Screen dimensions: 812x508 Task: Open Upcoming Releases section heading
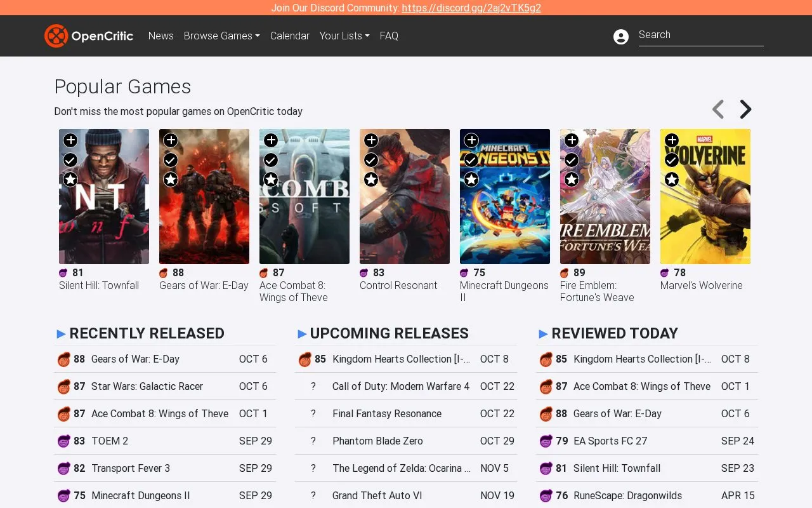(x=389, y=333)
